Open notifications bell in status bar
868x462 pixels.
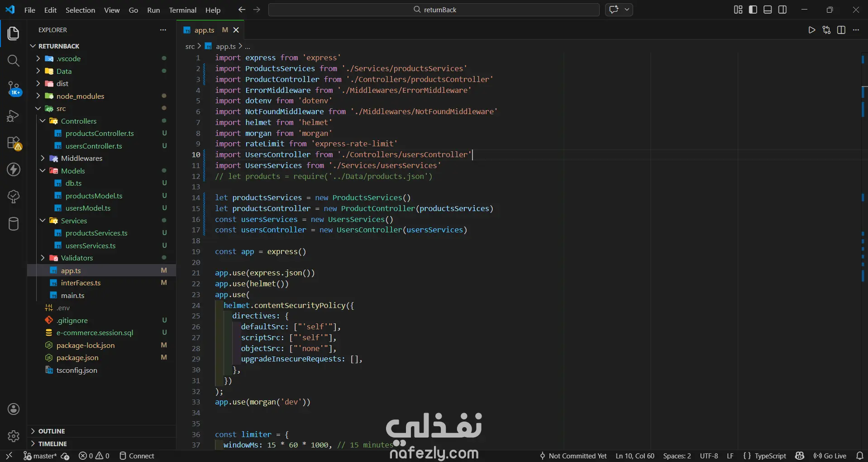point(860,456)
